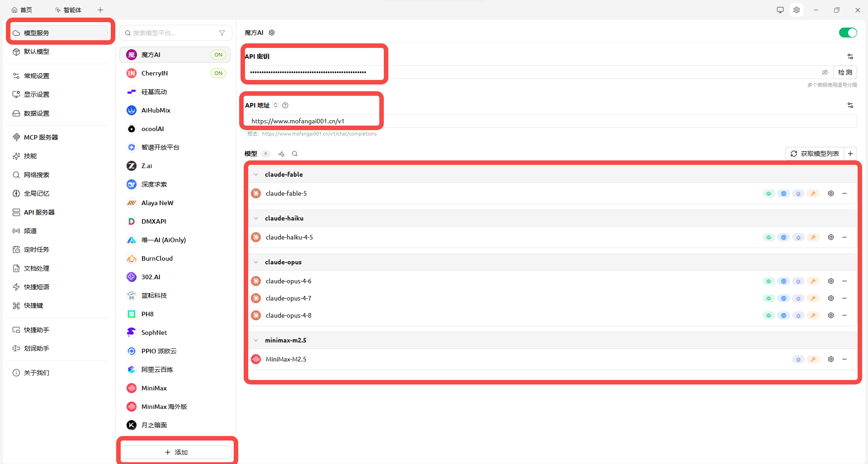Show the hidden API key with eye icon
Image resolution: width=868 pixels, height=464 pixels.
825,72
